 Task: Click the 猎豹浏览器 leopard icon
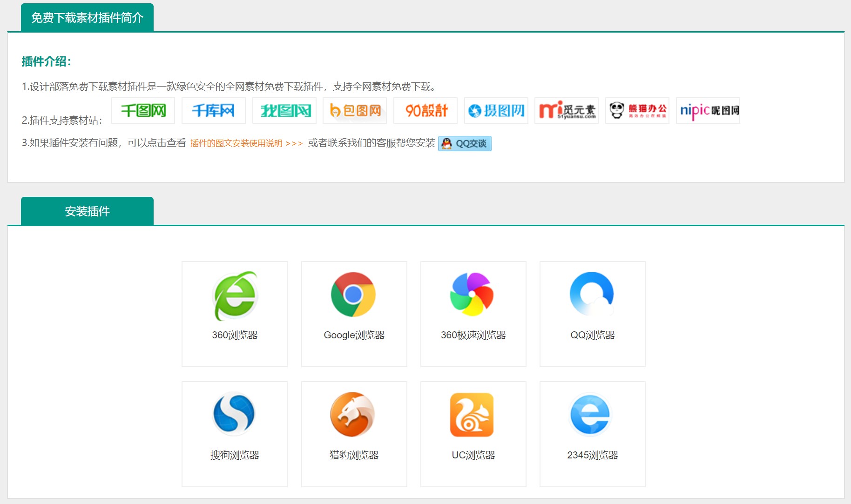tap(352, 415)
